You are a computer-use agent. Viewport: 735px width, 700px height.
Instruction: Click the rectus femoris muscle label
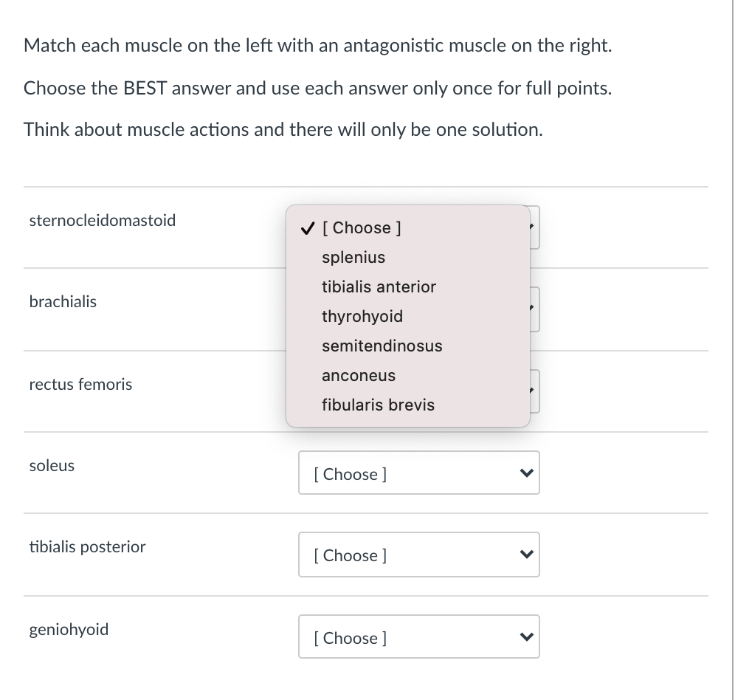(80, 384)
